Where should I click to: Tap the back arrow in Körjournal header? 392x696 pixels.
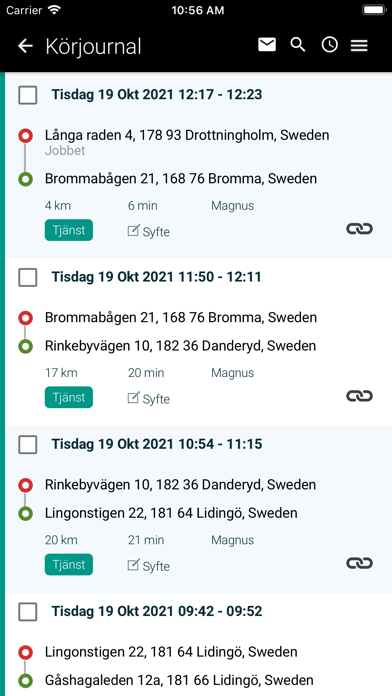(25, 46)
